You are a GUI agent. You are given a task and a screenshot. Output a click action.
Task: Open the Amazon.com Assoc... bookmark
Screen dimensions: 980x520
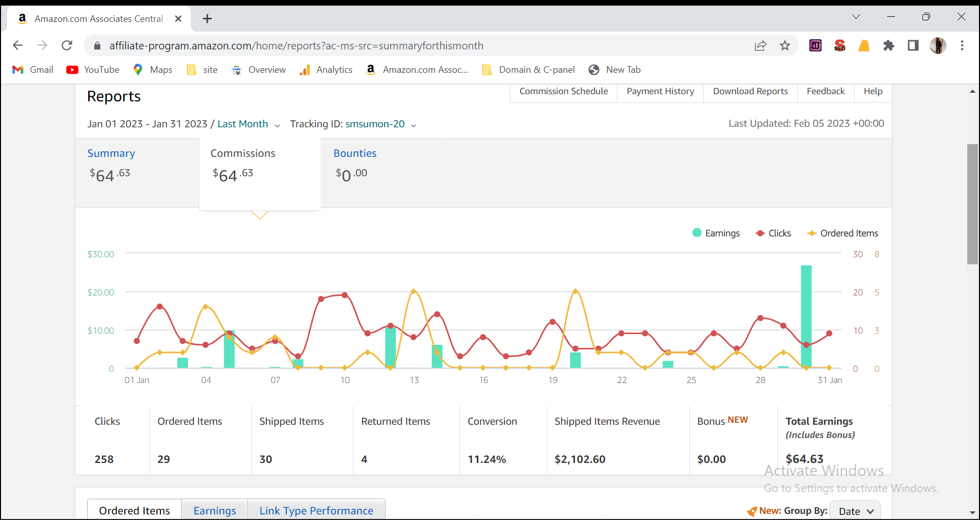417,70
